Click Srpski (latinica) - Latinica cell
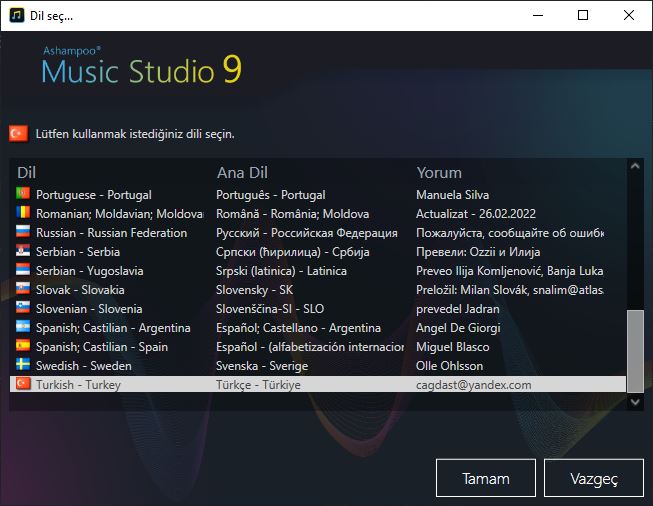This screenshot has height=506, width=653. (281, 271)
